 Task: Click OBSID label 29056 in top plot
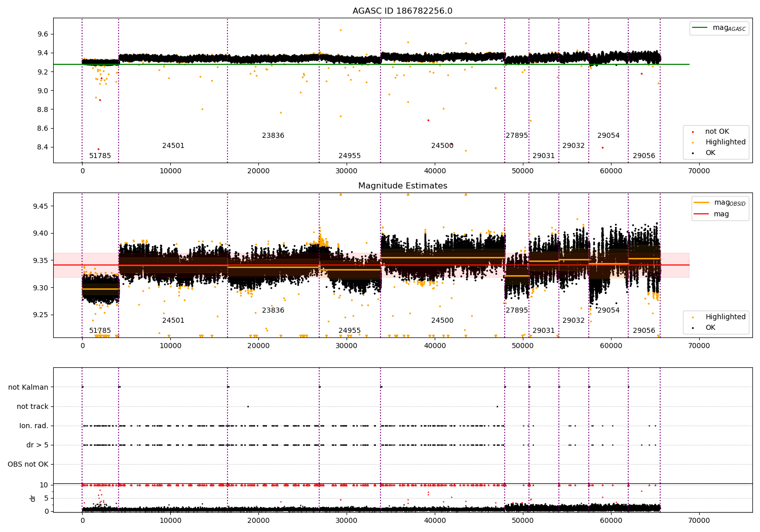[x=644, y=156]
